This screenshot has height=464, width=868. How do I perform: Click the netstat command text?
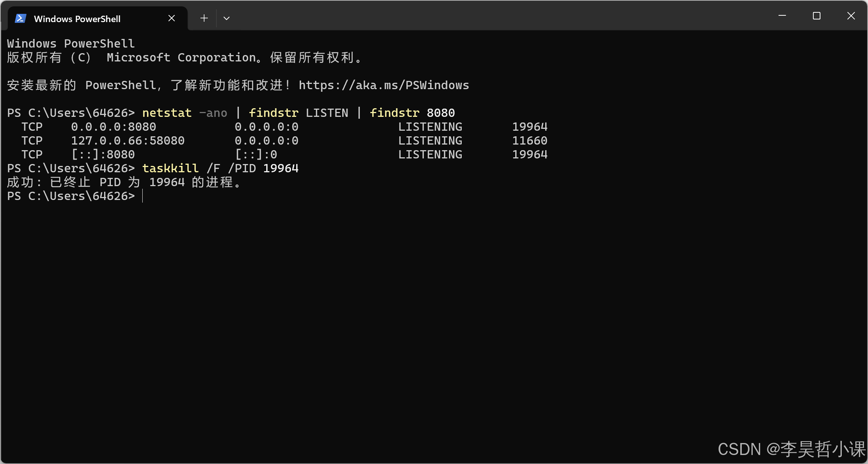pyautogui.click(x=167, y=113)
